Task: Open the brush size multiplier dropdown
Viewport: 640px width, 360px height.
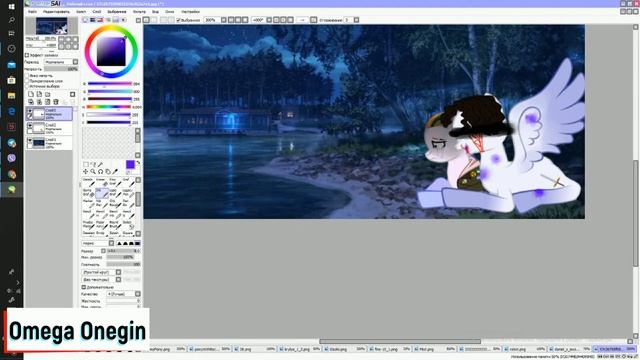Action: [103, 251]
